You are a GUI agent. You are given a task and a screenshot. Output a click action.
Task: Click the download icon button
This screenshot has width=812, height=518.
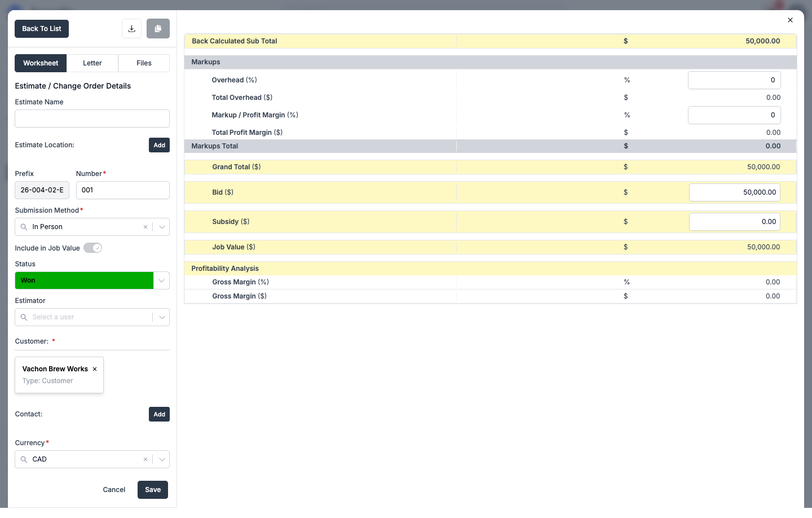click(131, 29)
